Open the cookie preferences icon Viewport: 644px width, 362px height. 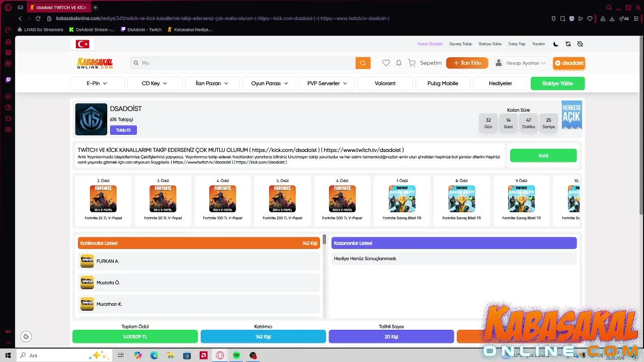point(26,336)
